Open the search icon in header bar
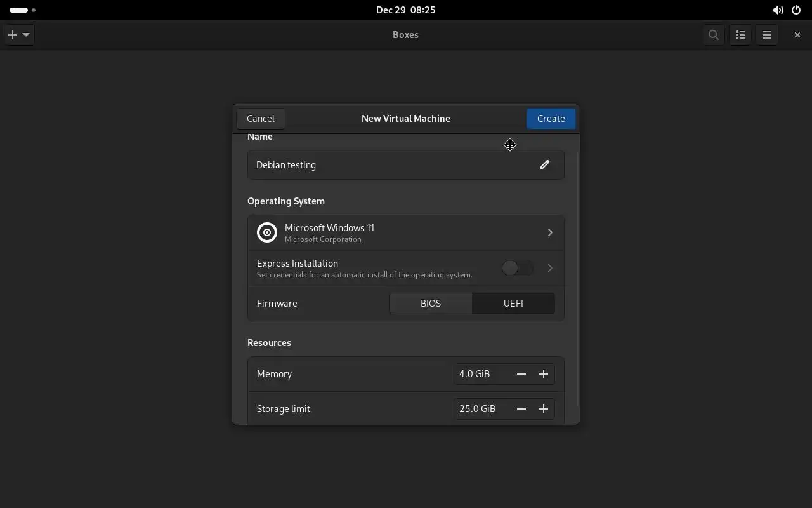This screenshot has height=508, width=812. point(714,35)
